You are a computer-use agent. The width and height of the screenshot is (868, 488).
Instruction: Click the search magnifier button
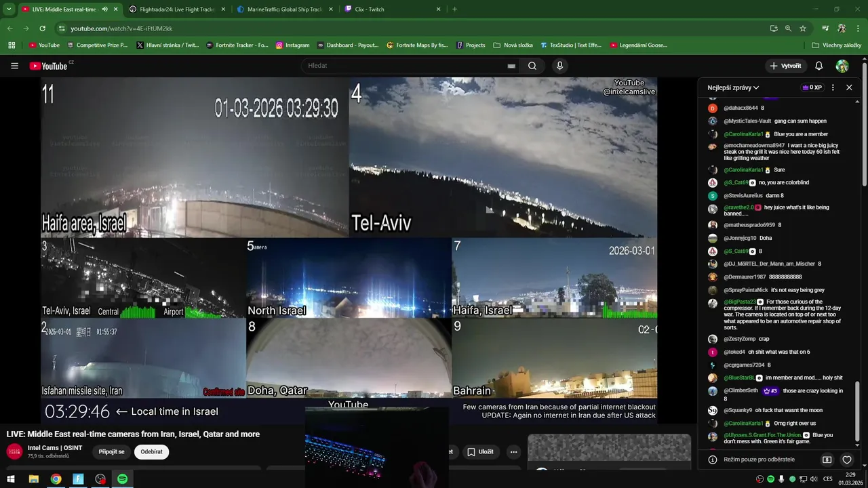[x=532, y=66]
